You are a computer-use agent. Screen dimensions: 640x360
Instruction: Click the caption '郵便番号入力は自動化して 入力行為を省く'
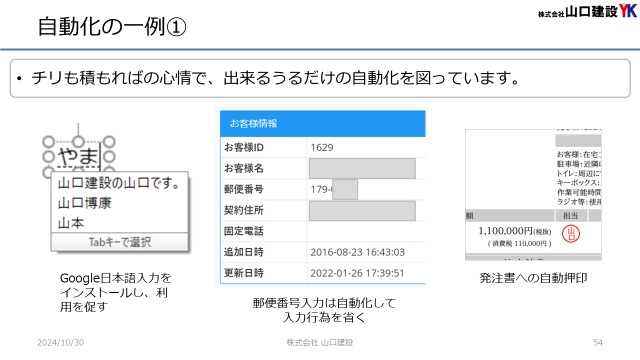pyautogui.click(x=324, y=310)
